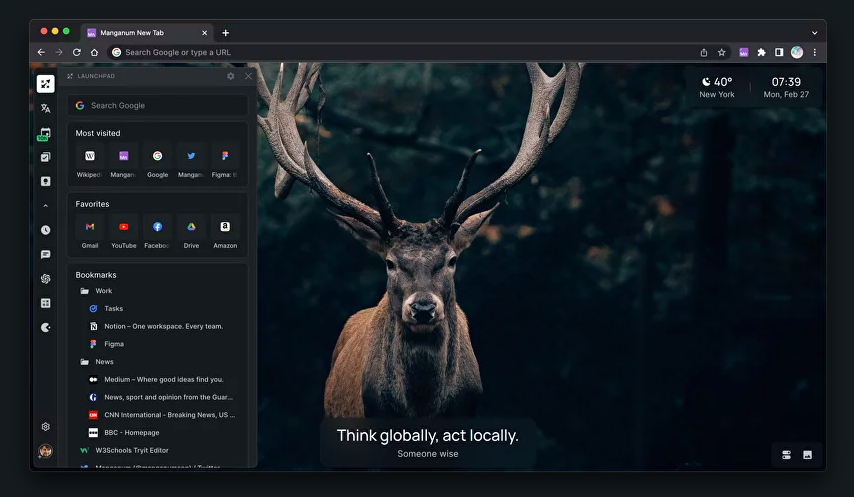Click the 07:39 clock widget
This screenshot has width=854, height=497.
(x=786, y=87)
